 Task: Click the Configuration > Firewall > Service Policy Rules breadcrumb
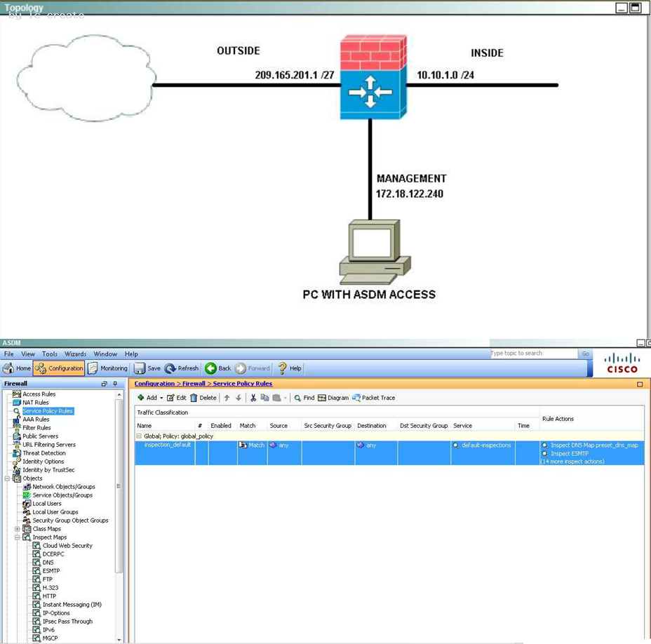click(x=203, y=384)
